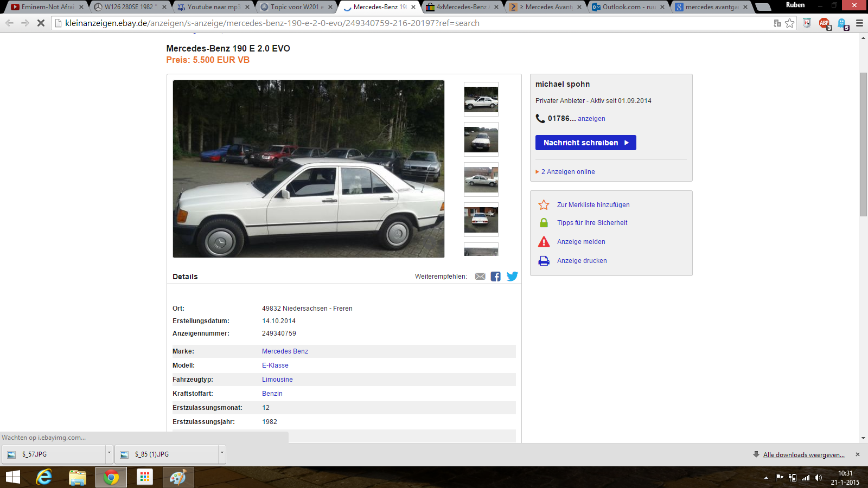The height and width of the screenshot is (488, 868).
Task: Click Benzin fuel type link
Action: pyautogui.click(x=272, y=394)
